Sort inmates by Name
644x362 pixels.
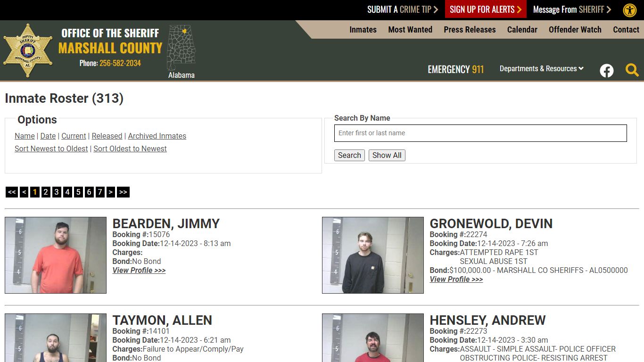point(25,136)
